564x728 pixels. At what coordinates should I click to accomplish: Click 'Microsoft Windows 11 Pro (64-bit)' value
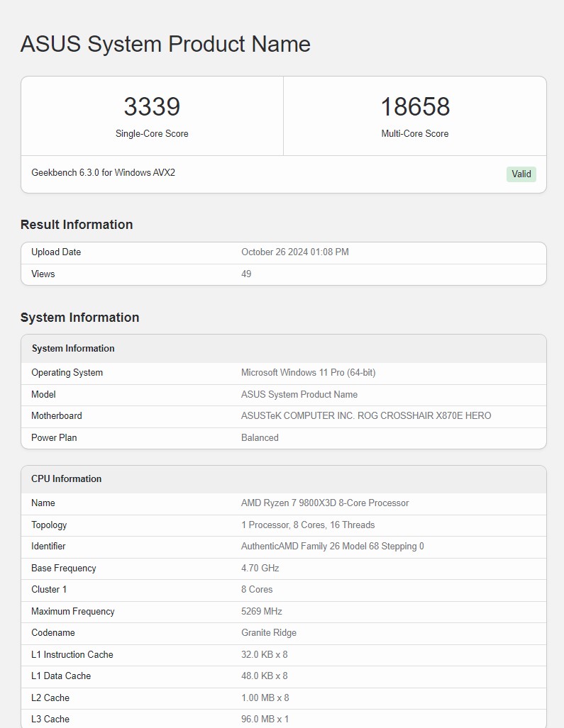[x=308, y=373]
